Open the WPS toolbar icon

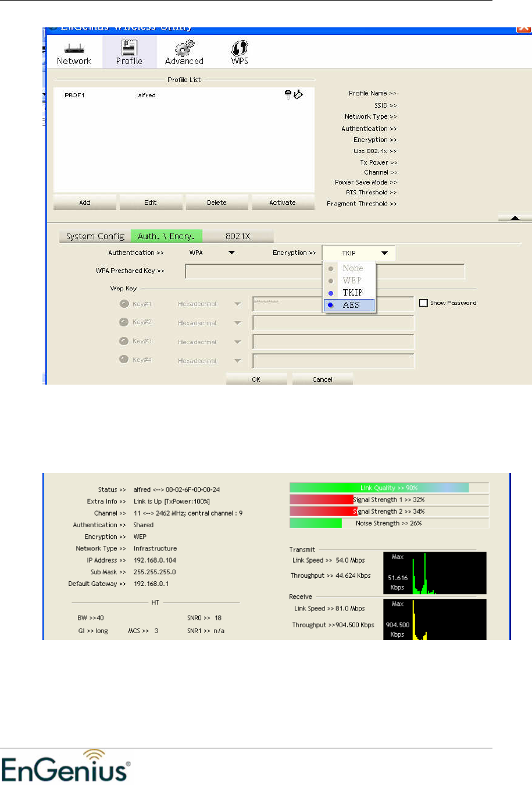click(x=240, y=53)
